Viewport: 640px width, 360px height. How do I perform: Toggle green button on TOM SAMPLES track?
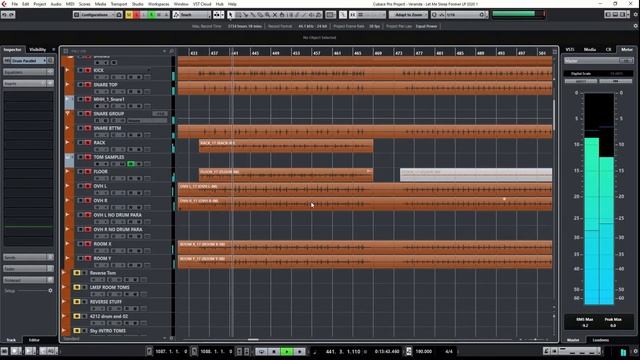coord(131,164)
